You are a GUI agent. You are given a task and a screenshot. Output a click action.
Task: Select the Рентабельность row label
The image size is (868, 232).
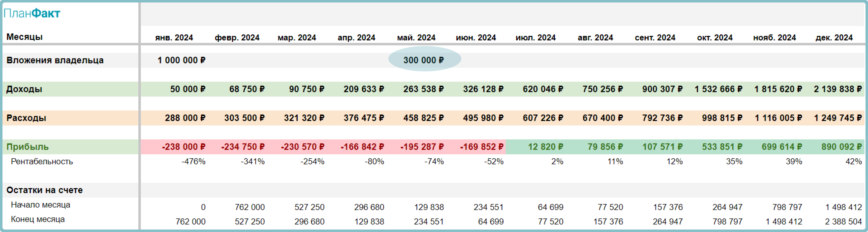pos(42,161)
